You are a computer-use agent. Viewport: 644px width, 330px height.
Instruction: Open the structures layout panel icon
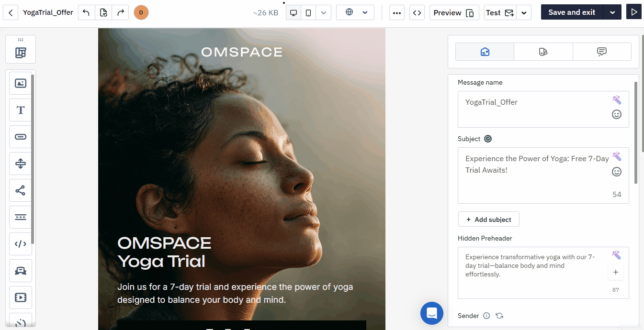pos(21,53)
